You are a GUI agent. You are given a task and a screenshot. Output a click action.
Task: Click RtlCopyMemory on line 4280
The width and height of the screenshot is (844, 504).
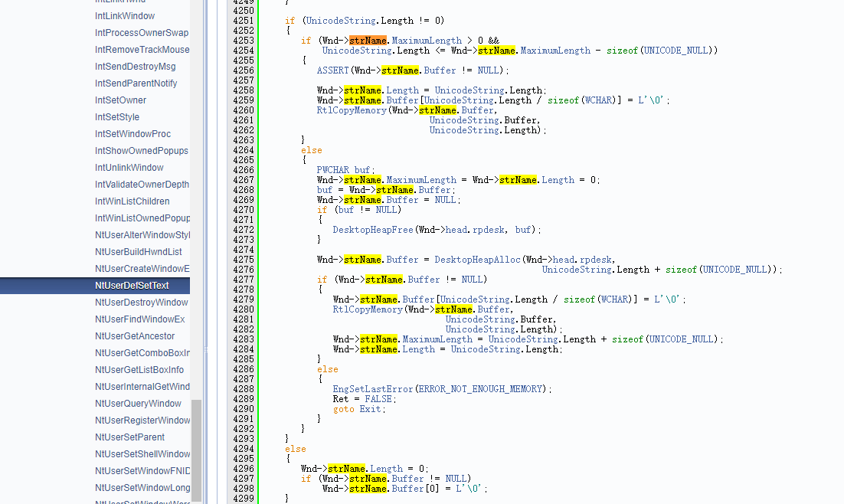click(368, 309)
